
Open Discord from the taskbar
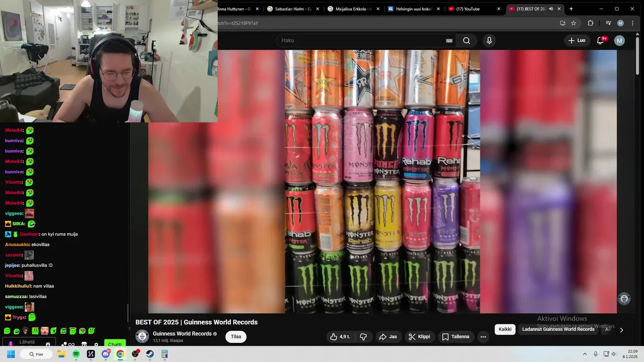tap(106, 354)
